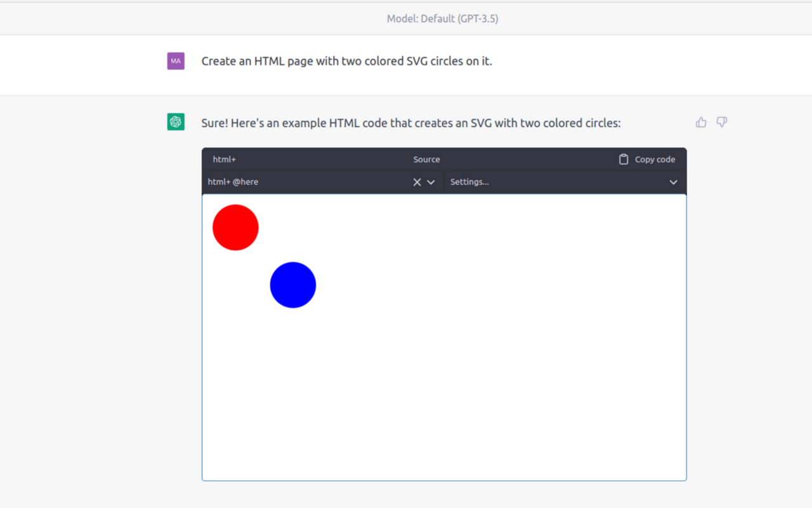Click the response text starting with Sure!

click(411, 123)
